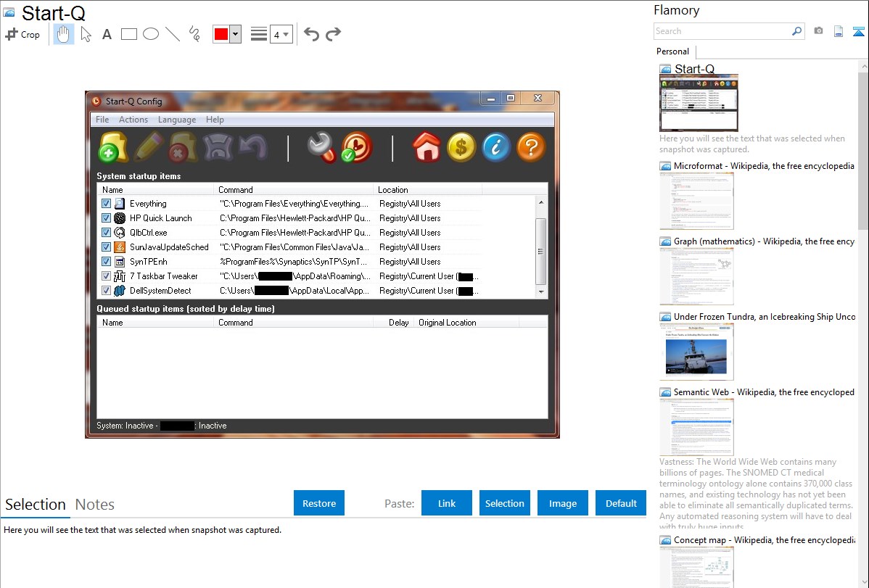869x588 pixels.
Task: Open the Actions menu
Action: pos(133,120)
